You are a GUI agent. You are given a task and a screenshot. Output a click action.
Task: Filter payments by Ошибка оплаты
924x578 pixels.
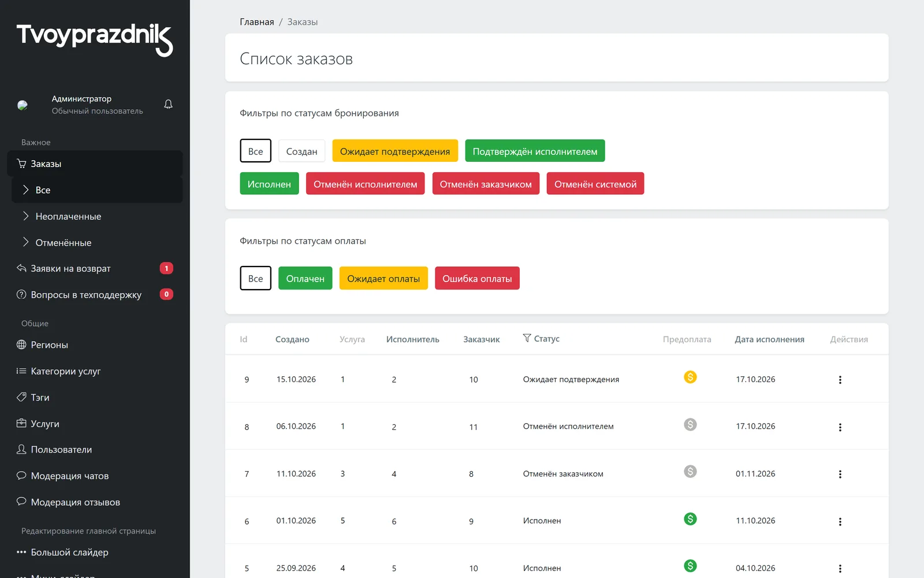(x=477, y=278)
